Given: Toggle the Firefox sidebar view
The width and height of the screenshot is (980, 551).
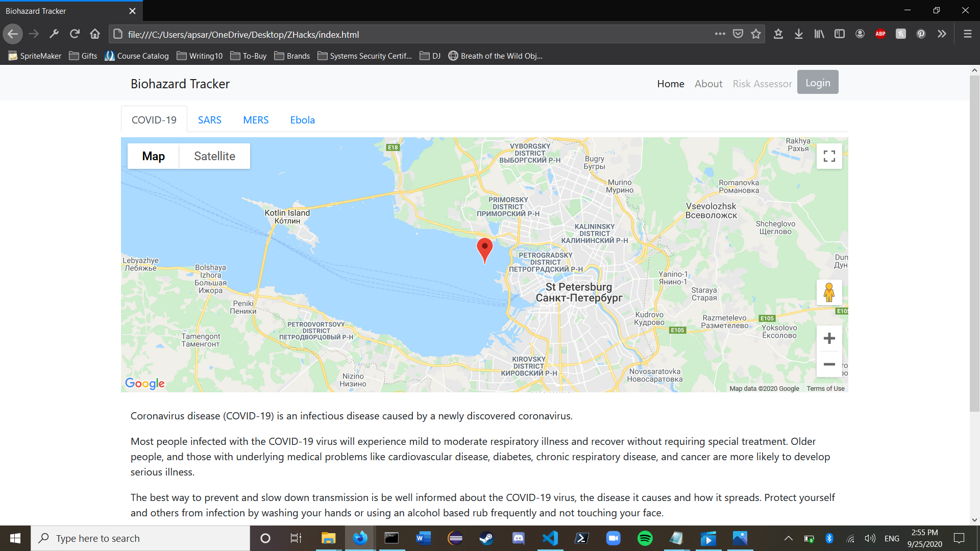Looking at the screenshot, I should tap(839, 34).
